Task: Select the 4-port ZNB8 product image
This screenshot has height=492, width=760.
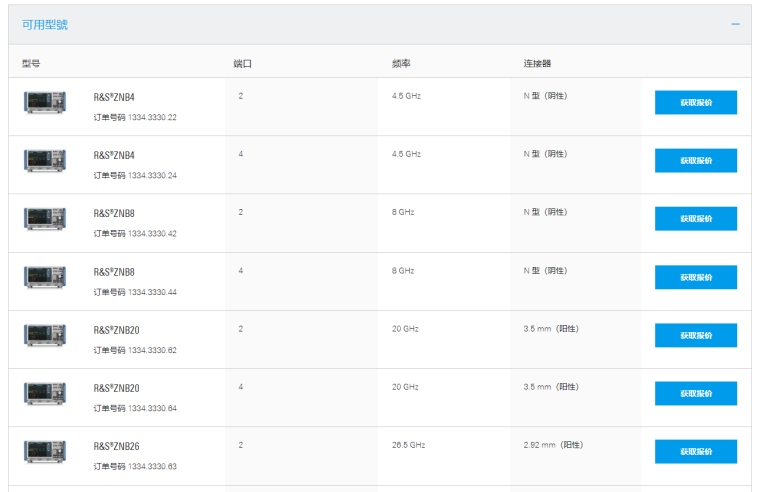Action: pos(45,277)
